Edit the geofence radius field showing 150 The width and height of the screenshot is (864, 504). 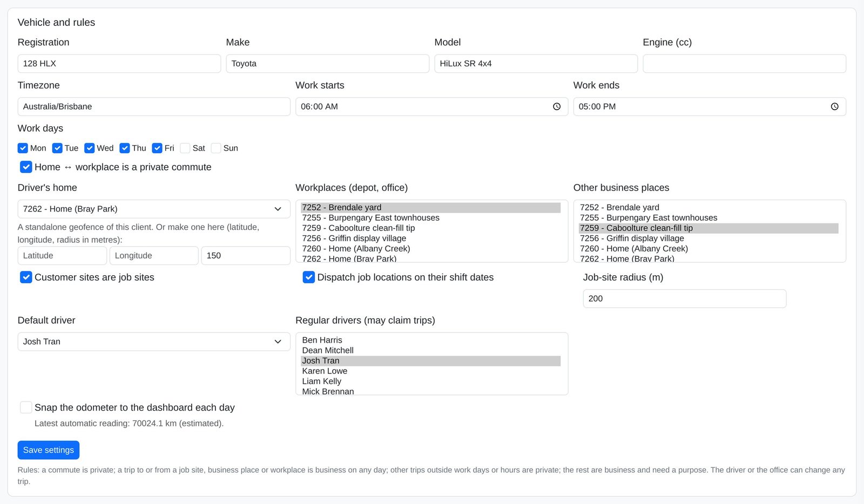coord(246,256)
